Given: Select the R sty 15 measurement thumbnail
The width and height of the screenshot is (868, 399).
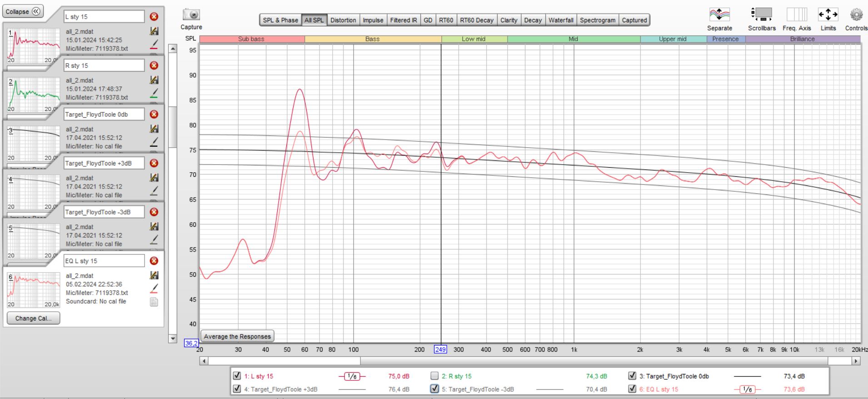Looking at the screenshot, I should 34,95.
